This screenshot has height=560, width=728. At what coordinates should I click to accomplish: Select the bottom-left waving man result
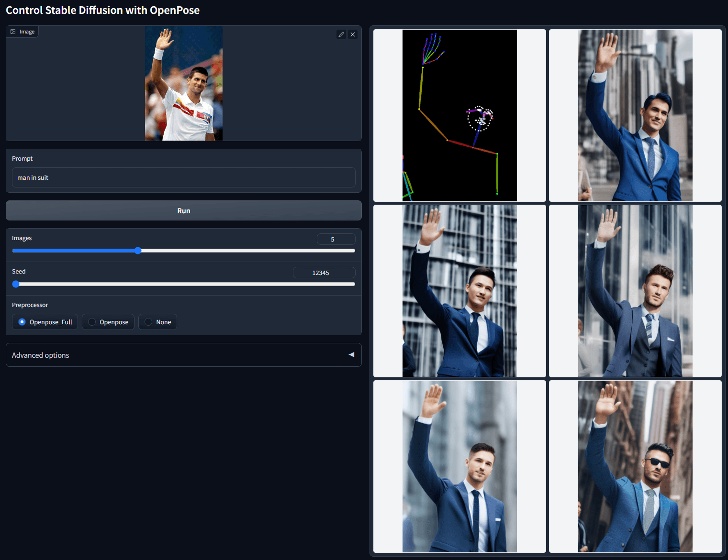point(459,466)
